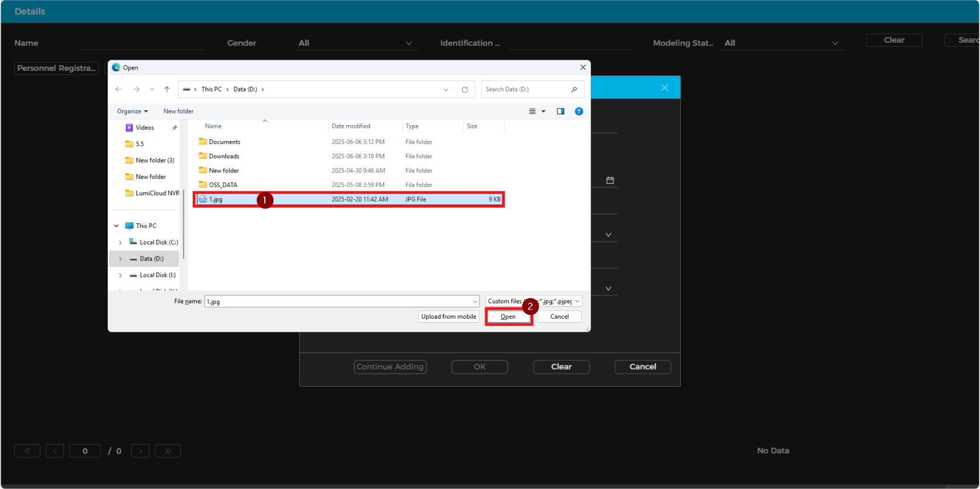The width and height of the screenshot is (980, 489).
Task: Open the file dialog help icon
Action: [579, 111]
